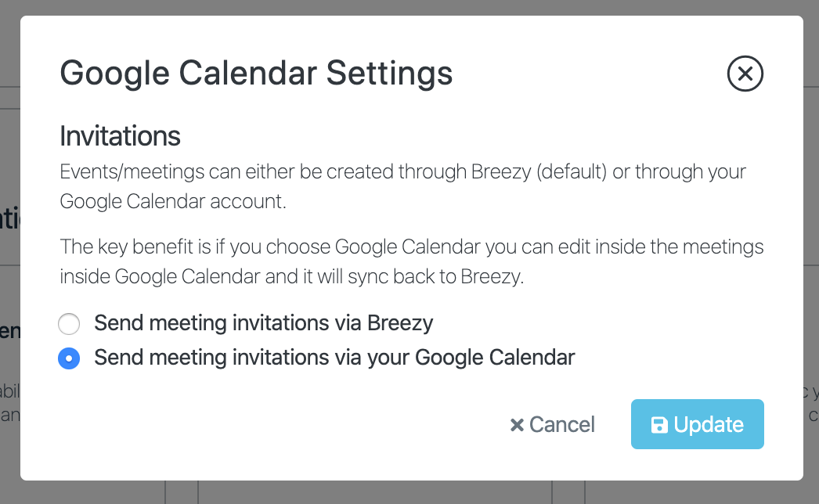Click the white dot inside the selected radio
Viewport: 819px width, 504px height.
[69, 358]
